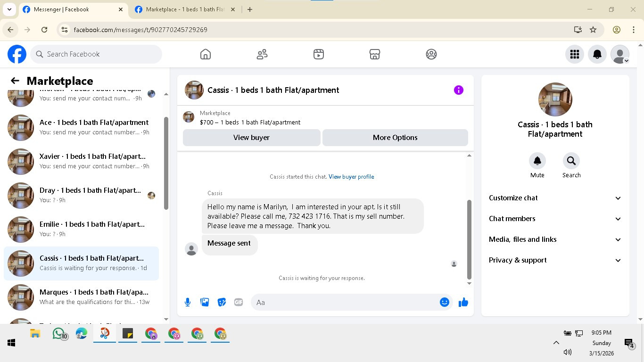Open the Ace apartment conversation

pos(81,127)
